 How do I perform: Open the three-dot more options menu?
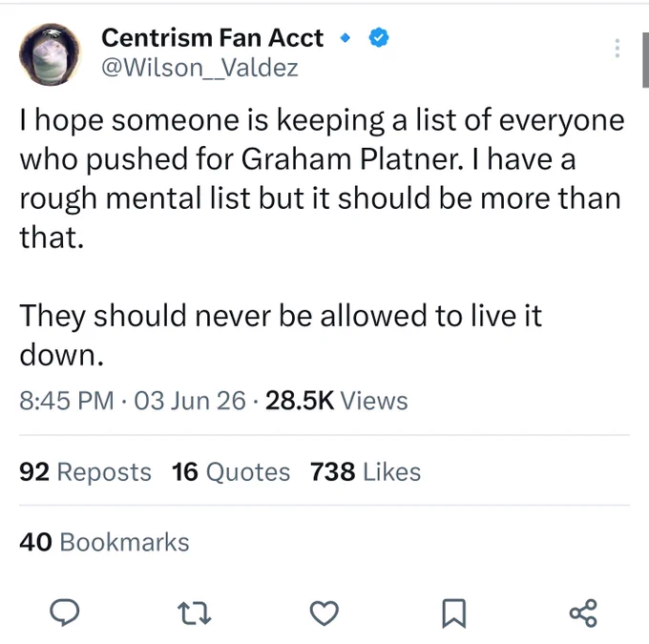tap(618, 48)
